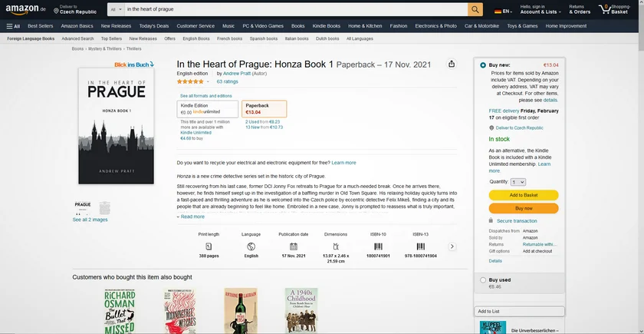Screen dimensions: 644x334
Task: Open the Best Sellers nav item
Action: pyautogui.click(x=41, y=25)
